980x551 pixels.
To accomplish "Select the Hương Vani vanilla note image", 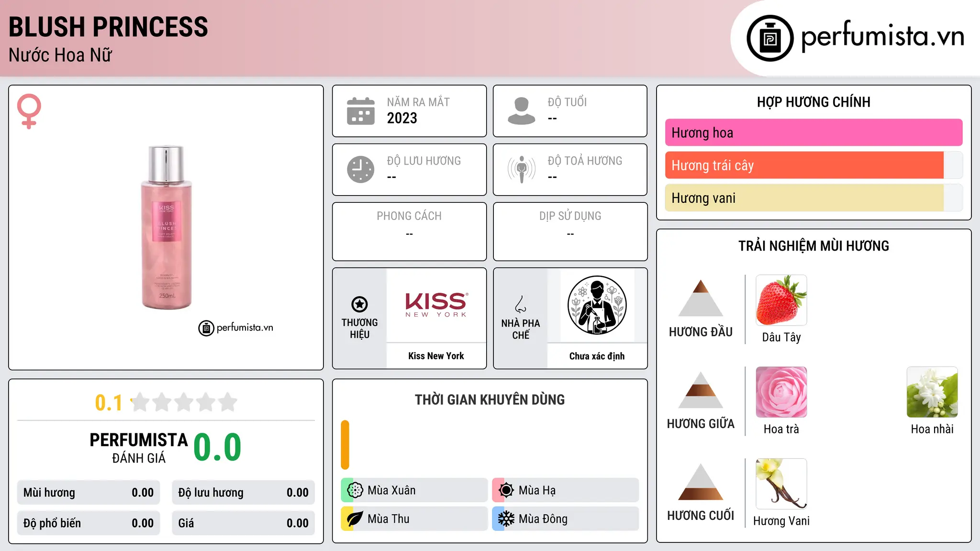I will (781, 484).
